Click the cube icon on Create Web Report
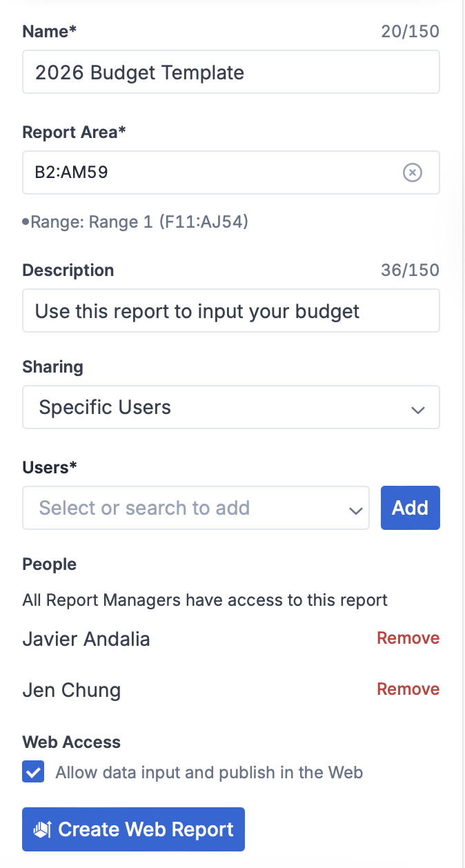Screen dimensions: 465x868 tap(43, 829)
